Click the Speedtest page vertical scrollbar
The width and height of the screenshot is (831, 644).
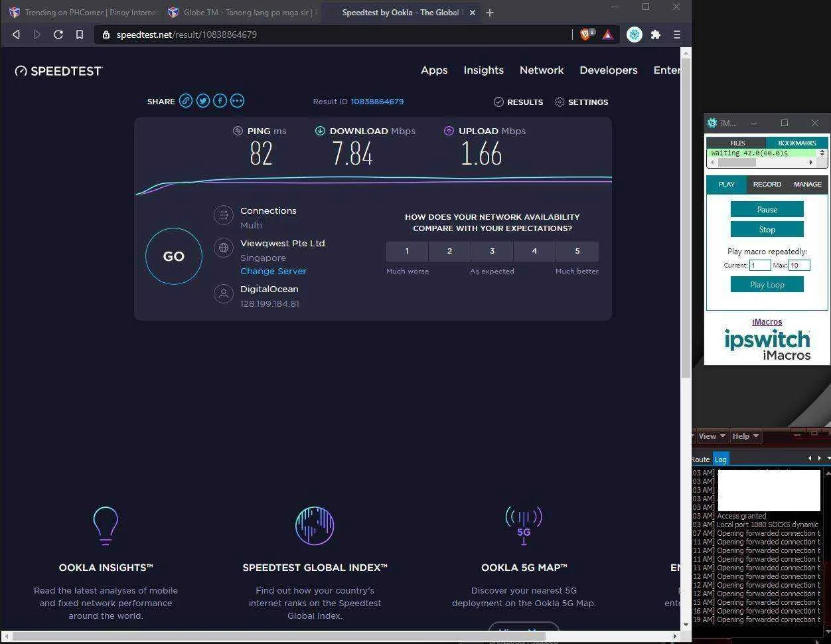[x=686, y=218]
